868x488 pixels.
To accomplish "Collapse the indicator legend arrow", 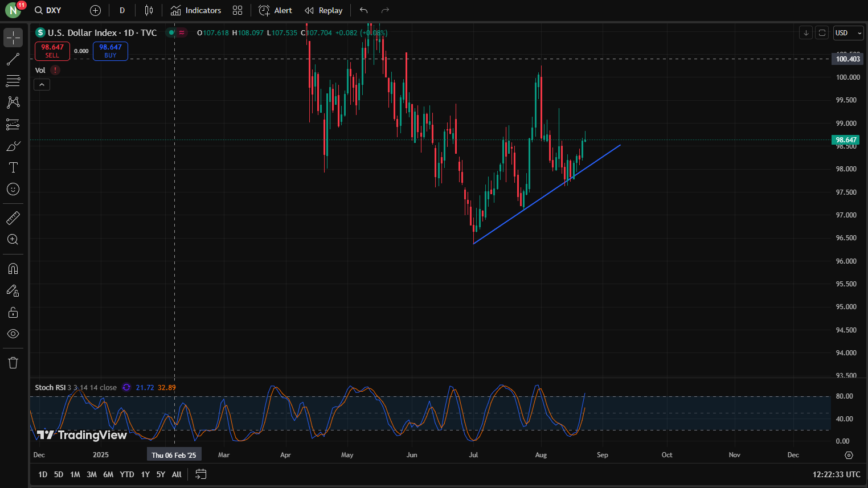I will [x=42, y=84].
